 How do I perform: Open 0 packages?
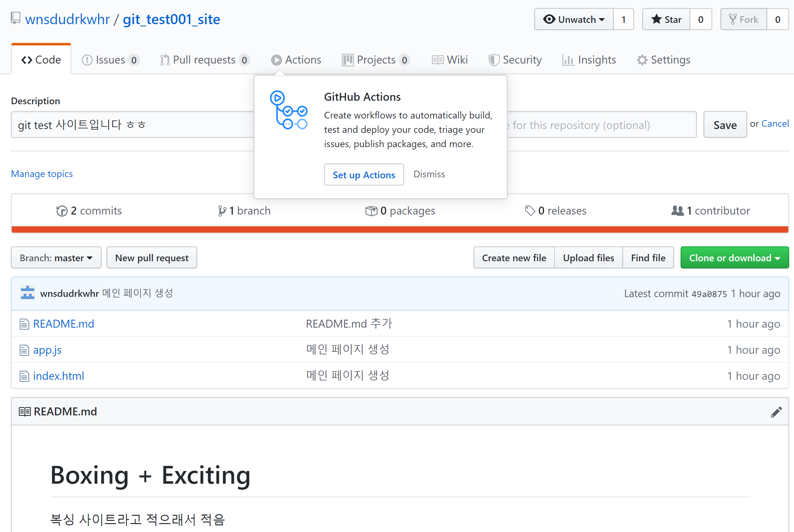click(400, 211)
